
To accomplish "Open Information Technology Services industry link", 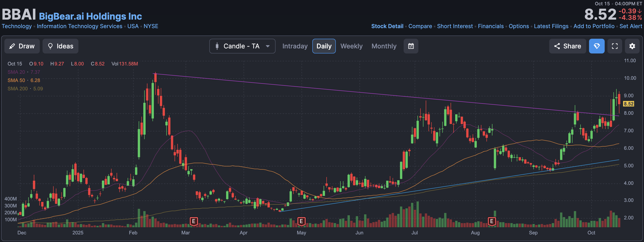I will coord(80,26).
